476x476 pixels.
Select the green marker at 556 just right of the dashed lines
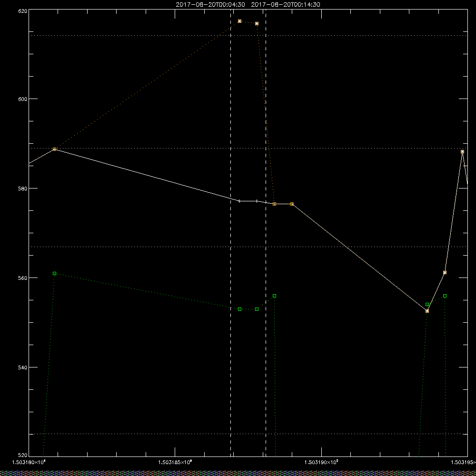(x=275, y=296)
